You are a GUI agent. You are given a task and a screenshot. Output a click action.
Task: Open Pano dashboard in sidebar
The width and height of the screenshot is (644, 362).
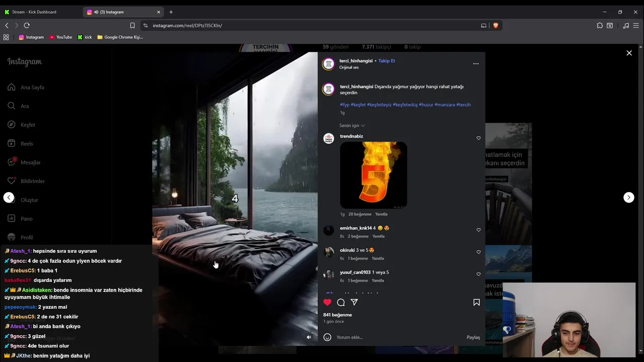pyautogui.click(x=20, y=219)
